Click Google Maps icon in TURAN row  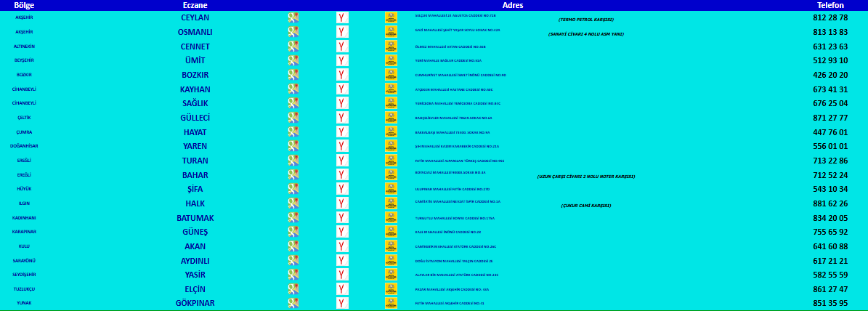click(x=293, y=161)
